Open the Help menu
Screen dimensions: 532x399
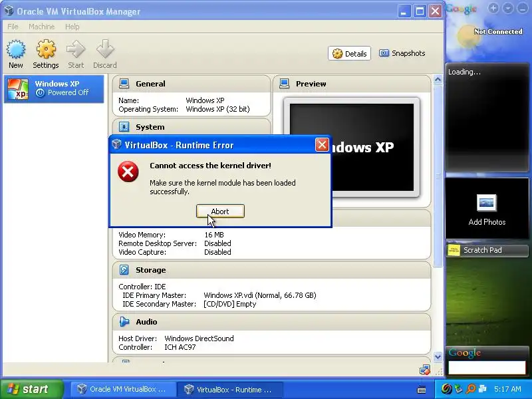[72, 27]
